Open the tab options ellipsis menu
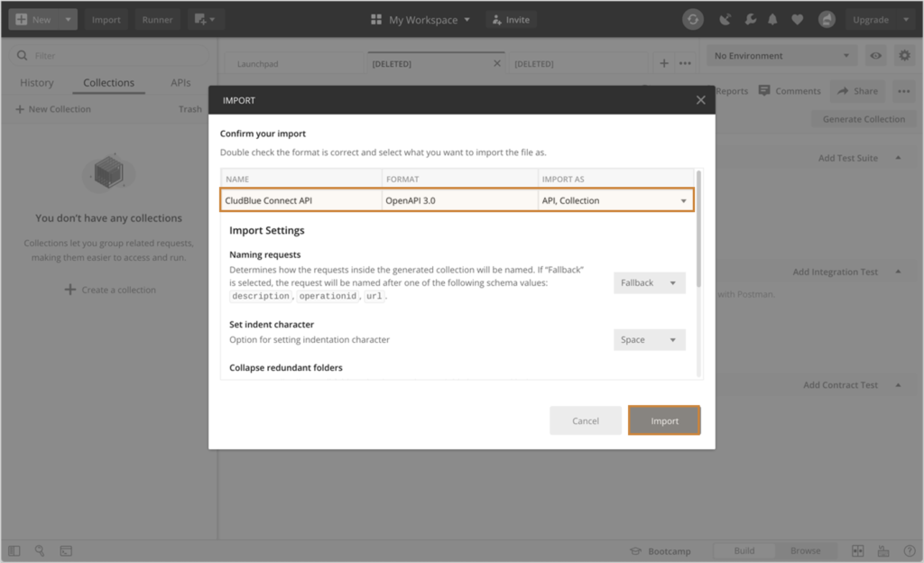The image size is (924, 563). point(685,63)
